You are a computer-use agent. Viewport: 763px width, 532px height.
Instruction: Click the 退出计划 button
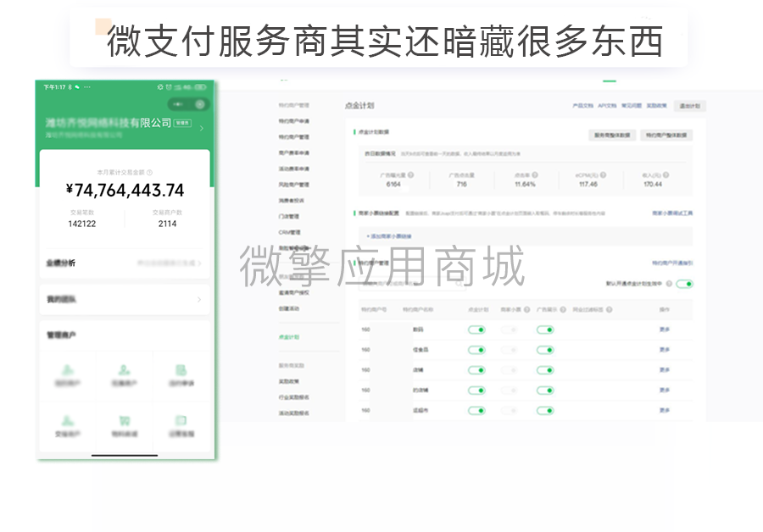690,106
